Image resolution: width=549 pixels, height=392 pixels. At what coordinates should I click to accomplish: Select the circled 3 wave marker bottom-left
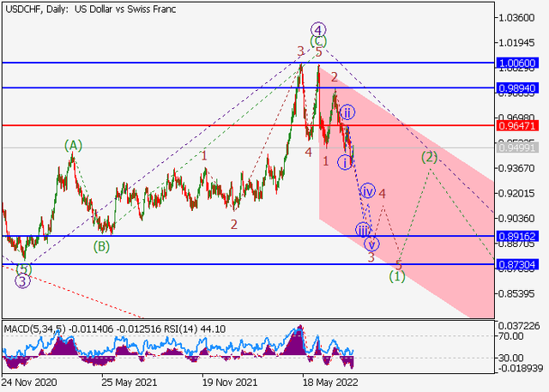pos(23,281)
